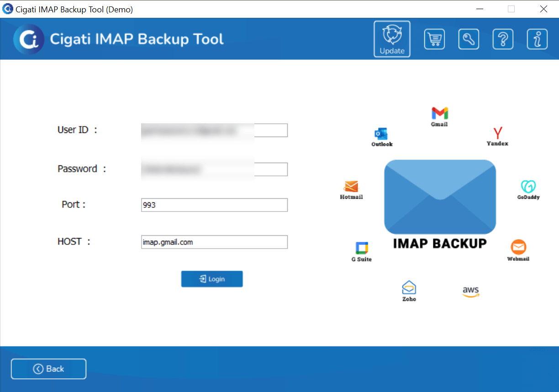This screenshot has width=559, height=392.
Task: Click the "User ID :" label
Action: pyautogui.click(x=78, y=130)
